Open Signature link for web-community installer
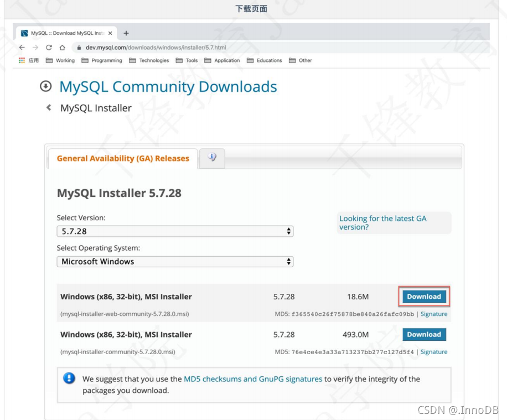The height and width of the screenshot is (420, 507). click(x=434, y=314)
